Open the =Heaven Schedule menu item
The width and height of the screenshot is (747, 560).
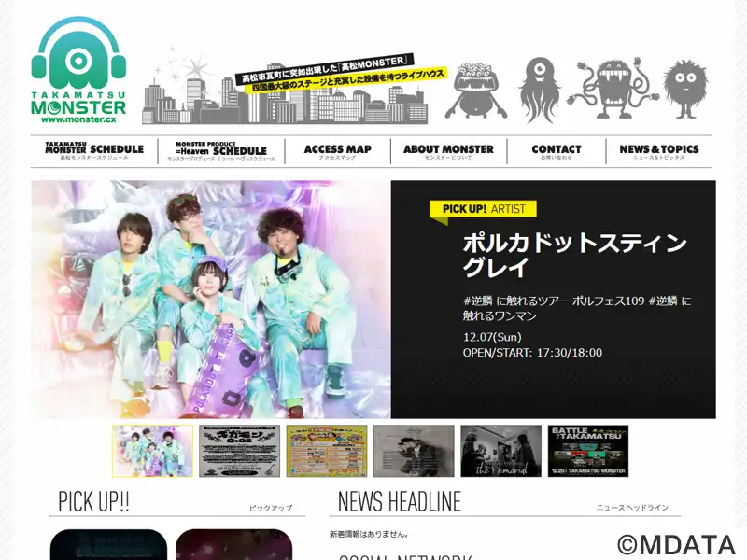click(221, 151)
